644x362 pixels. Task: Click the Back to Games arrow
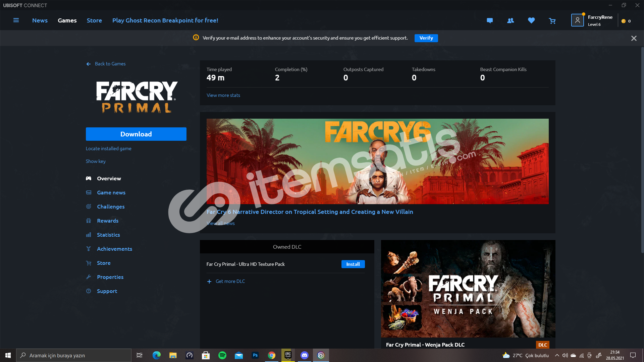[x=89, y=64]
